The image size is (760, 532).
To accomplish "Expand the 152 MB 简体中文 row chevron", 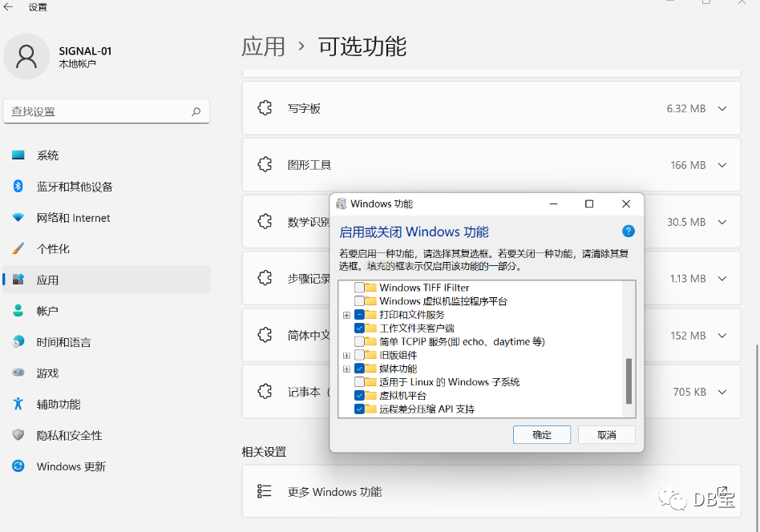I will 722,335.
